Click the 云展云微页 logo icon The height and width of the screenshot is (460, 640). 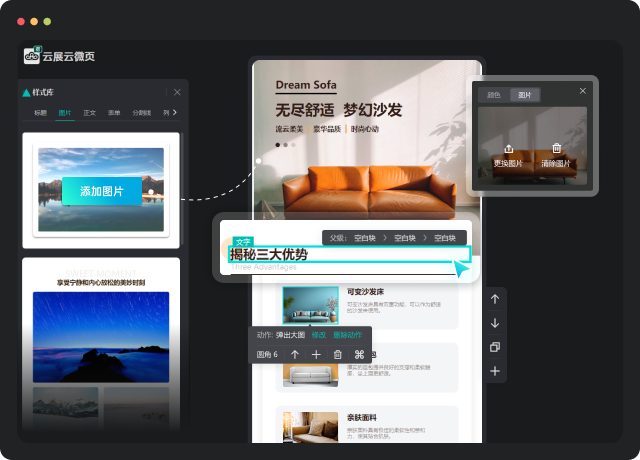pyautogui.click(x=31, y=56)
